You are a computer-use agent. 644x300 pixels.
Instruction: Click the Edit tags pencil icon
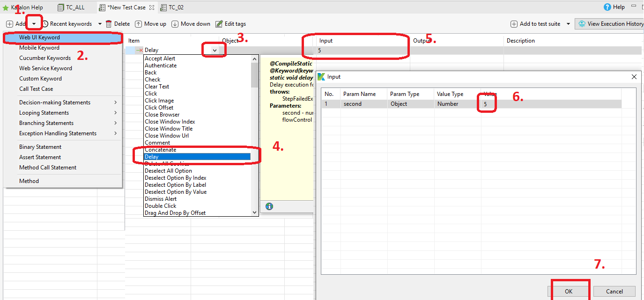219,24
